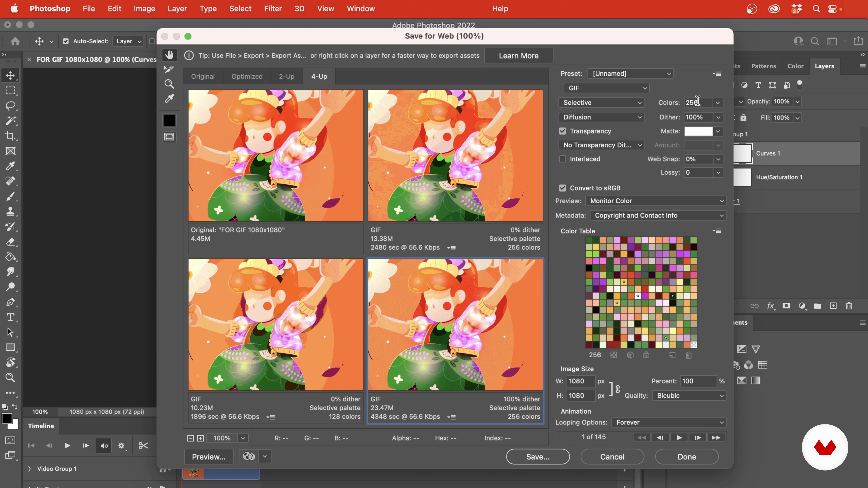Open the No Transparency Dither dropdown

click(x=601, y=145)
